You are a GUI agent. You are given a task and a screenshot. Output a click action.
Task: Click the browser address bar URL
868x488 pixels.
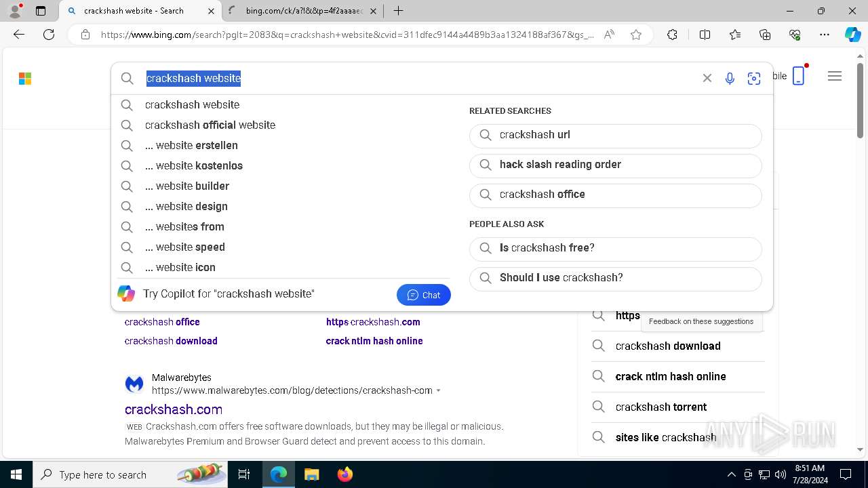point(347,35)
